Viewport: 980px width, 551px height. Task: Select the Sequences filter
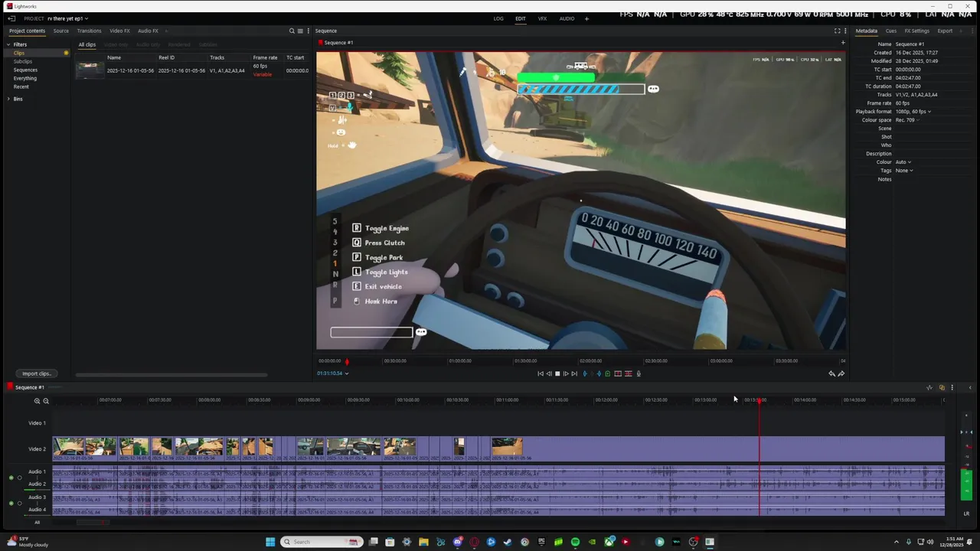coord(25,70)
